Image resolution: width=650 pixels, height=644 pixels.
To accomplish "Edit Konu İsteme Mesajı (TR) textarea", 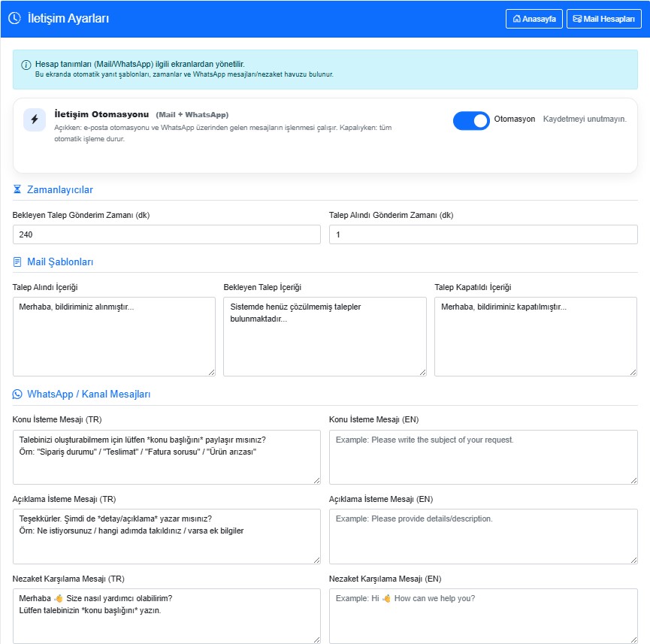I will click(166, 457).
